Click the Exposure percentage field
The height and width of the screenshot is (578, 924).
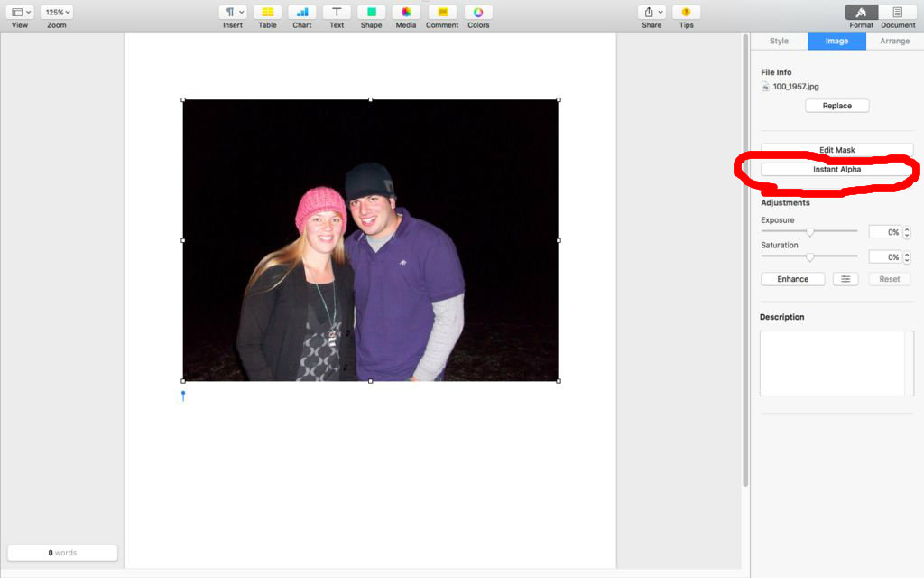tap(884, 232)
